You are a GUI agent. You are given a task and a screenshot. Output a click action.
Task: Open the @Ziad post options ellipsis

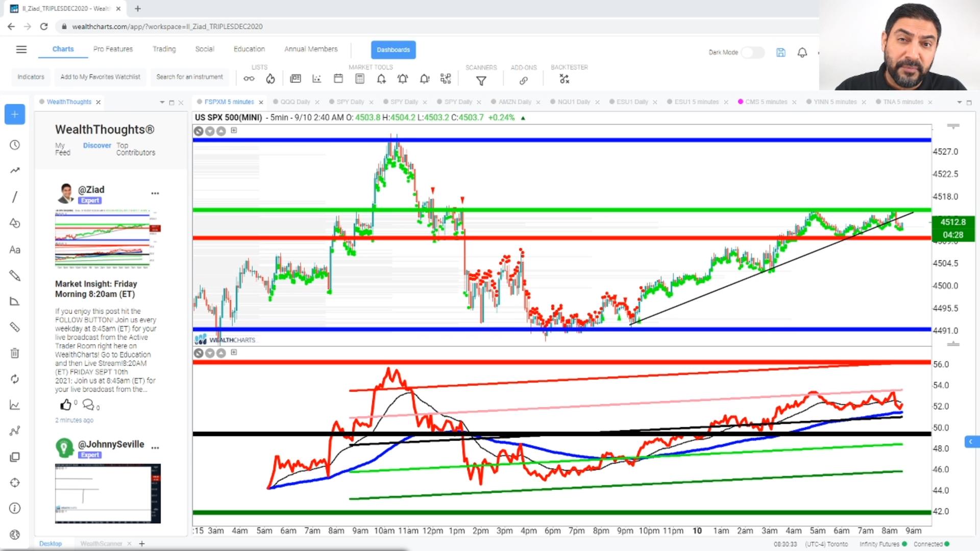point(155,193)
